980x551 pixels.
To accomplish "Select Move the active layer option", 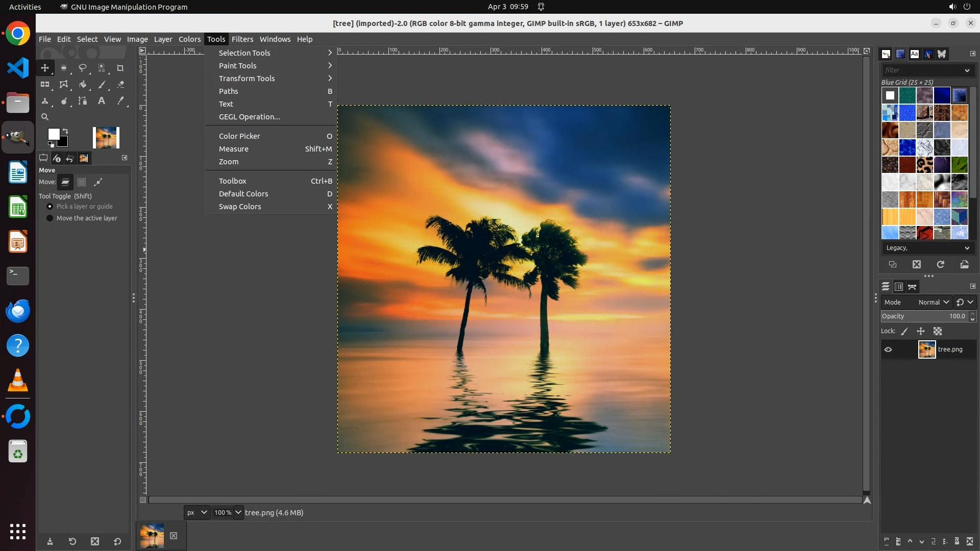I will tap(50, 218).
